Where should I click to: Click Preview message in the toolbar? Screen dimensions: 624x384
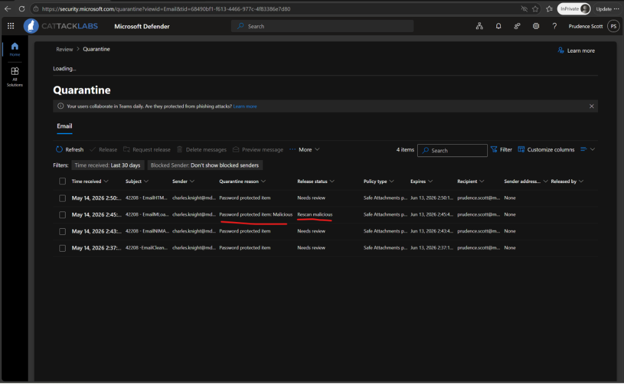coord(258,150)
